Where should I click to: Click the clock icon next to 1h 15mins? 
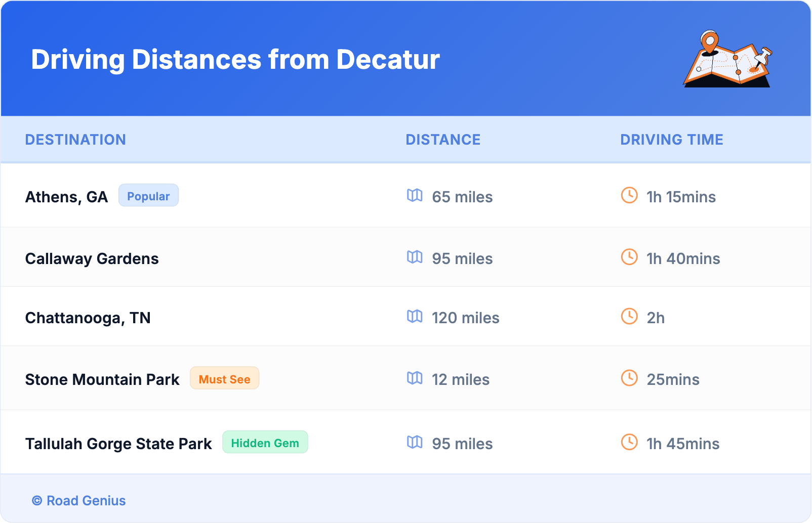[629, 195]
